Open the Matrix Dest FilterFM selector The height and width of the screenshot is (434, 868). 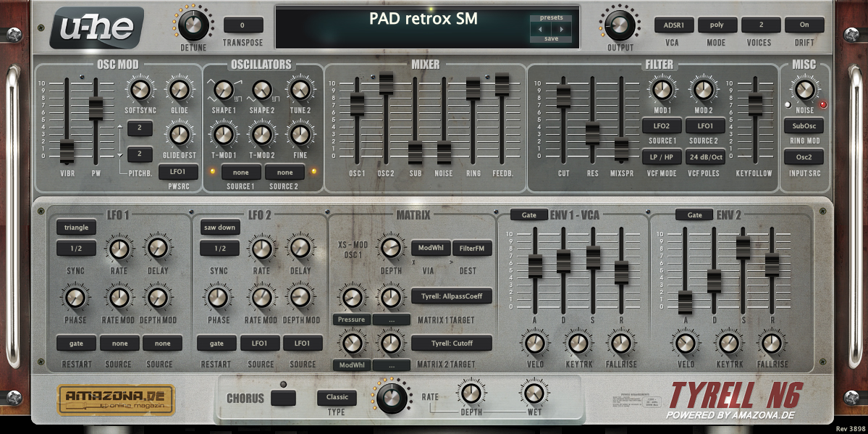pos(472,249)
